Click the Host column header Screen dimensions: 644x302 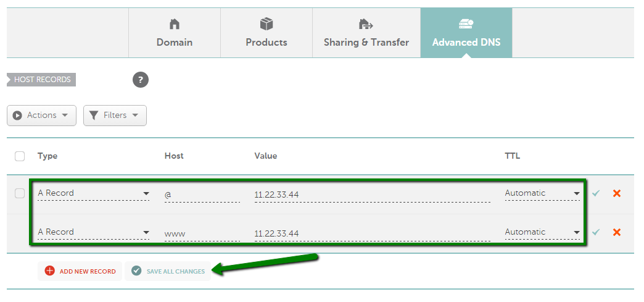[174, 156]
